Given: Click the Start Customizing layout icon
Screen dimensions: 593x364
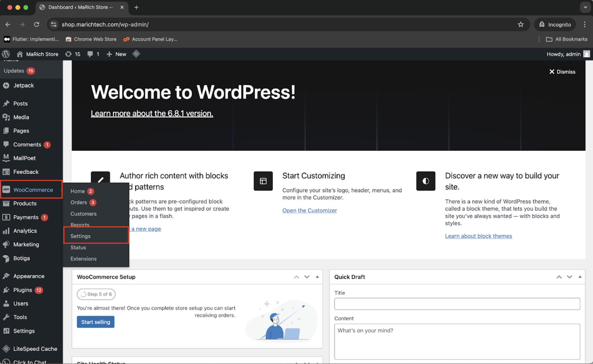Looking at the screenshot, I should (x=263, y=181).
